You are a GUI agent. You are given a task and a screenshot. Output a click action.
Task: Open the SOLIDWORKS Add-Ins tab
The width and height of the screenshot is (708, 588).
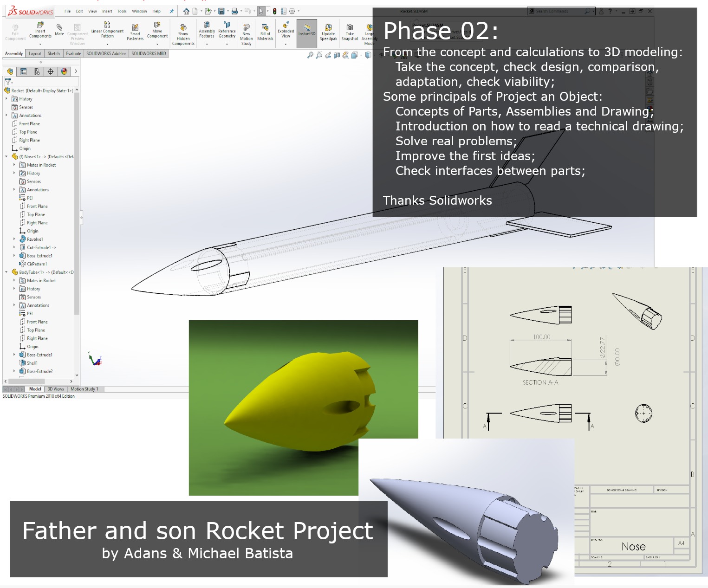[106, 53]
